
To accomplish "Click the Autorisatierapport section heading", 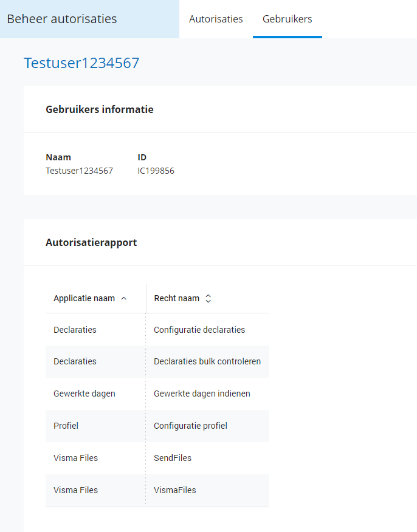I will [91, 242].
